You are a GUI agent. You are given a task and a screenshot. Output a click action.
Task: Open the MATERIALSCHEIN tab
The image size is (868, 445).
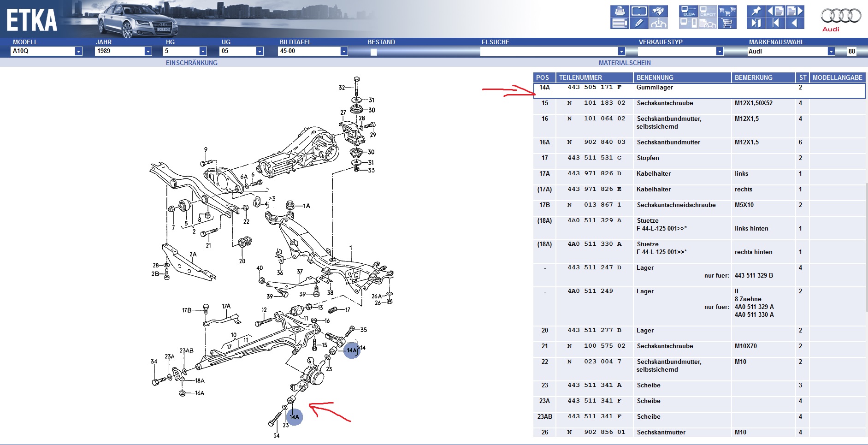click(x=625, y=63)
